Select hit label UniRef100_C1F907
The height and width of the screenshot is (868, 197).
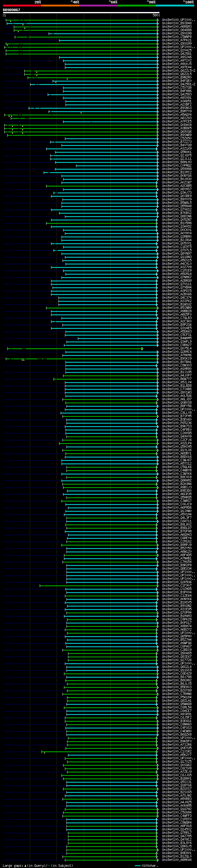pyautogui.click(x=176, y=586)
